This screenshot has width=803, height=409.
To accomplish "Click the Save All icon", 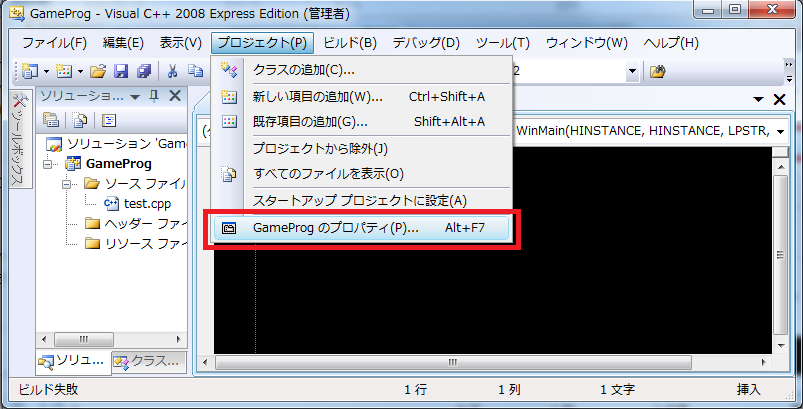I will tap(144, 71).
